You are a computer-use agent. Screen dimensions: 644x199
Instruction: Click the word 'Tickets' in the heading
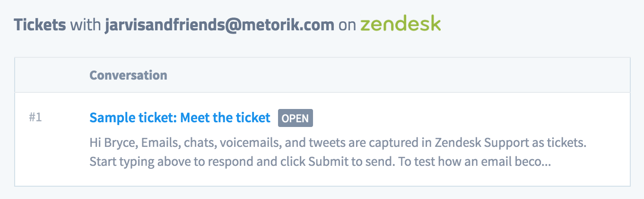point(40,25)
